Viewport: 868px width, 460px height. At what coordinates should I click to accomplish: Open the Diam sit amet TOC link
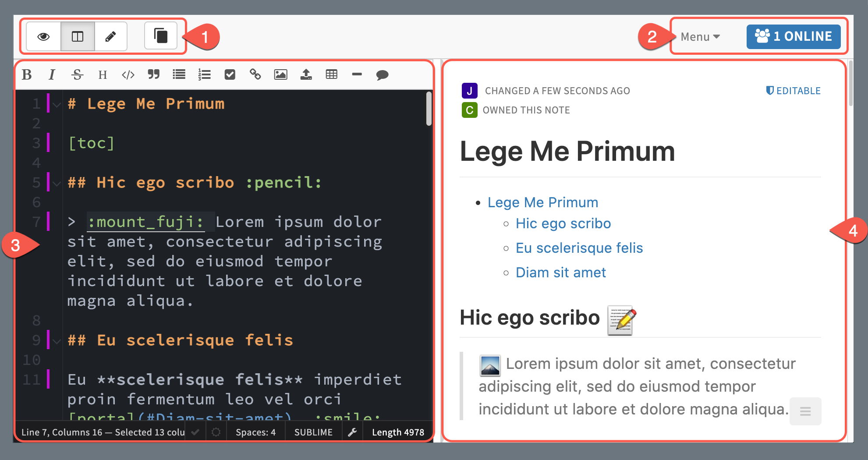coord(561,272)
